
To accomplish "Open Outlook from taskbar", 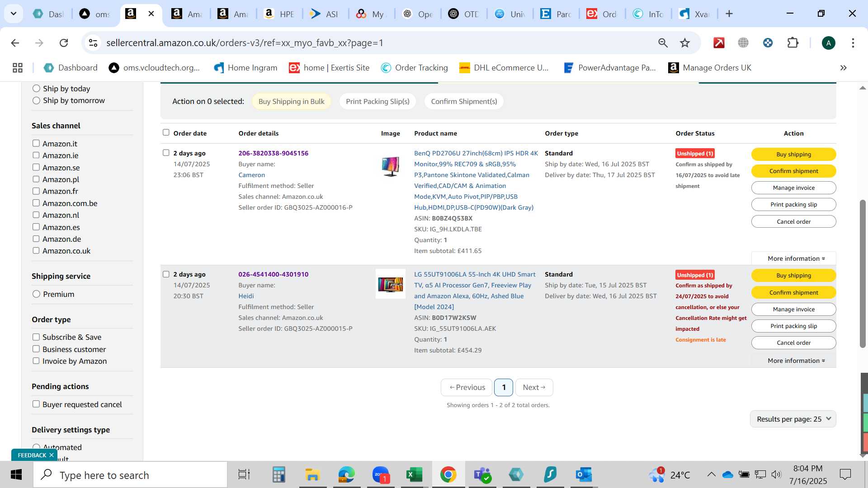I will click(x=584, y=475).
